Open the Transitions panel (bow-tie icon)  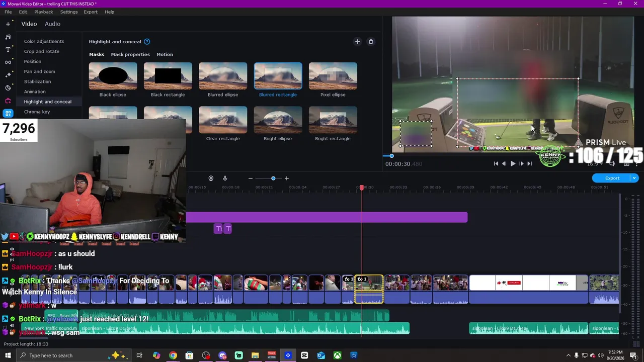click(x=8, y=62)
